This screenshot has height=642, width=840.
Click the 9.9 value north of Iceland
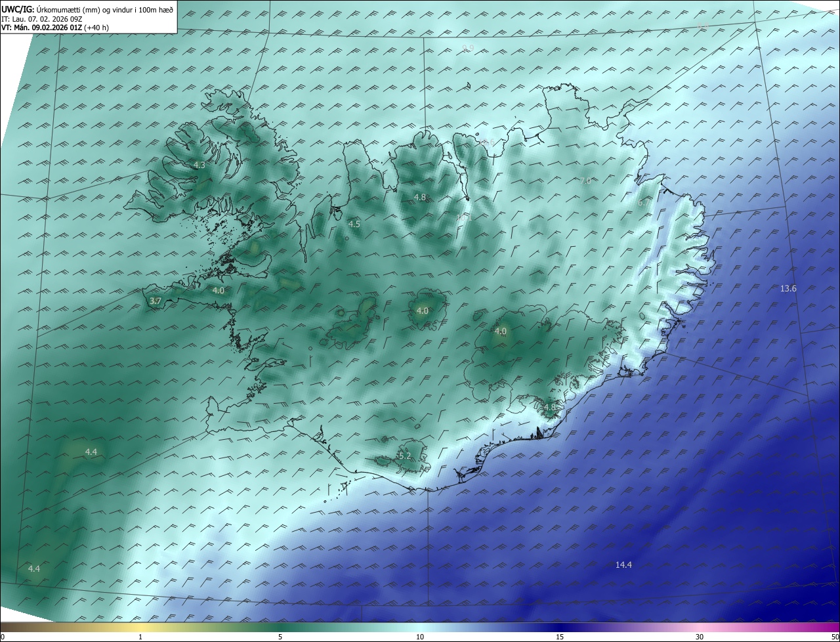(468, 48)
